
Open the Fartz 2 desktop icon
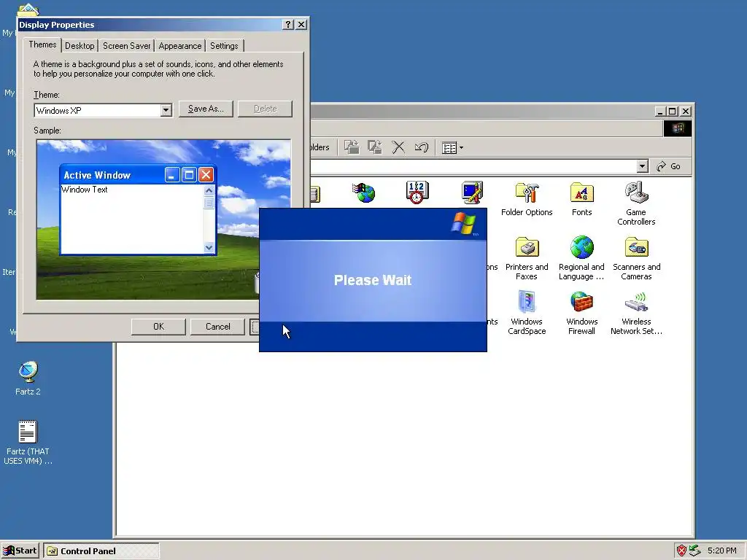(x=28, y=378)
